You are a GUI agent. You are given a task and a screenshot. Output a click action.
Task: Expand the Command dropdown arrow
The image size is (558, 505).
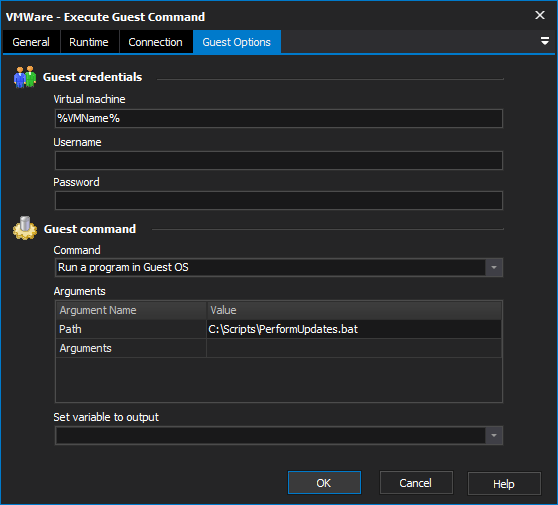pyautogui.click(x=494, y=267)
